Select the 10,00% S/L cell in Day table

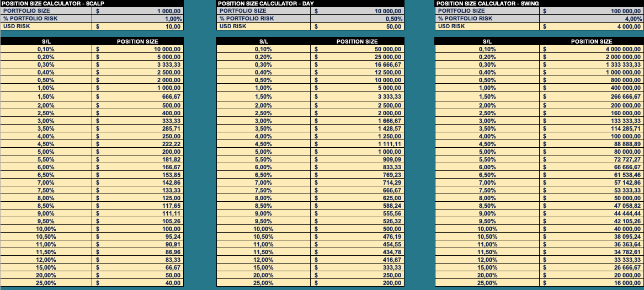pyautogui.click(x=263, y=229)
